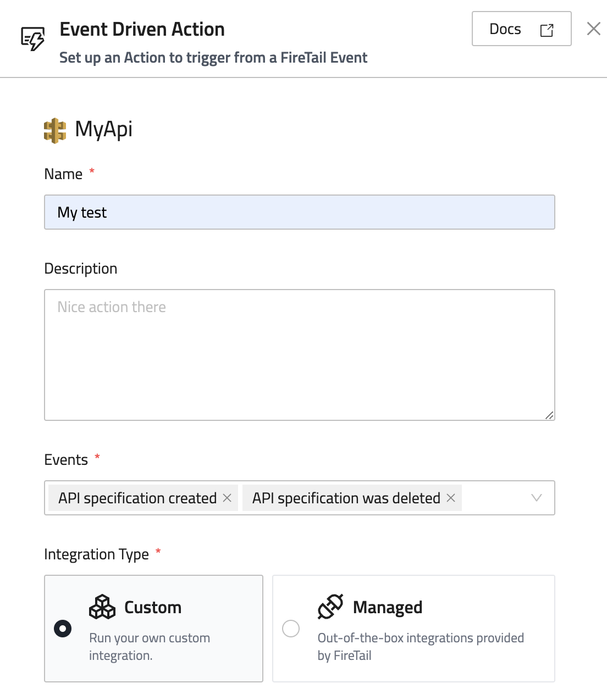Open the Docs button
607x700 pixels.
(505, 29)
